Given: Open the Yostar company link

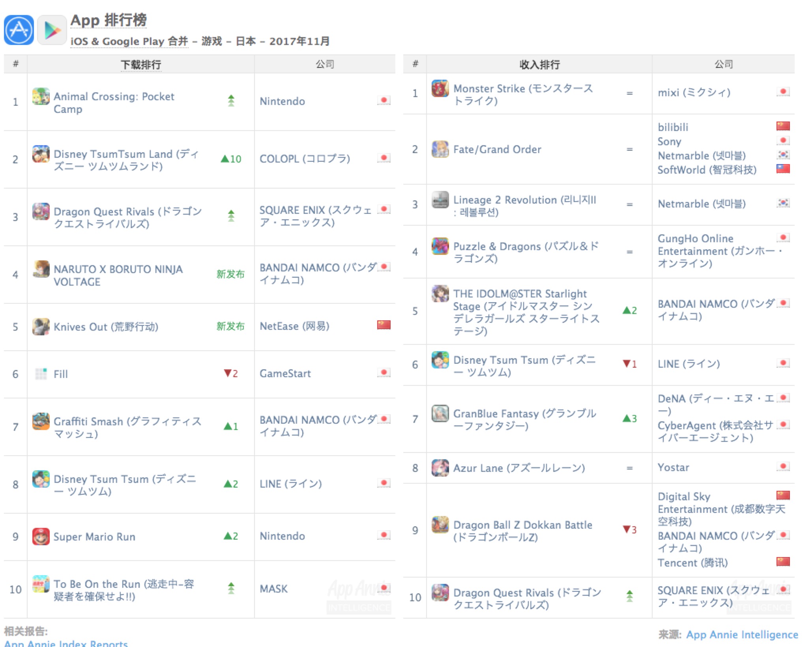Looking at the screenshot, I should point(673,467).
